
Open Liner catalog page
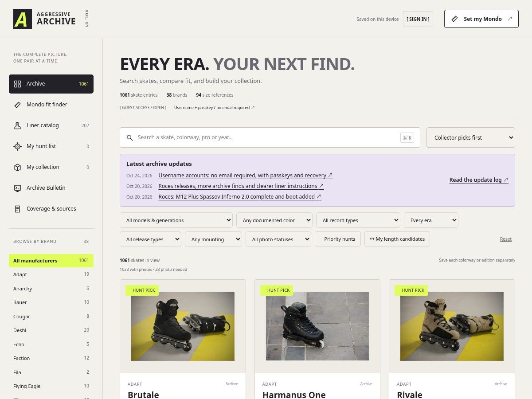coord(51,125)
